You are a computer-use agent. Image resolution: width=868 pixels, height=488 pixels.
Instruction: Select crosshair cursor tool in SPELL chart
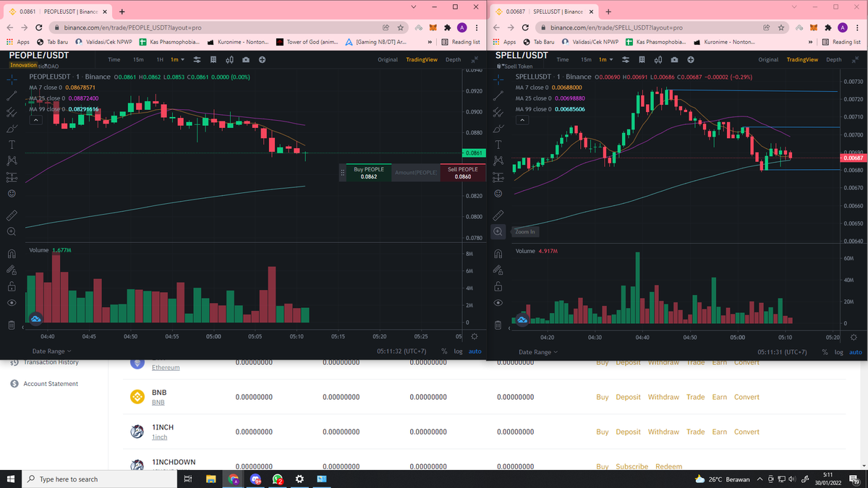click(x=498, y=79)
